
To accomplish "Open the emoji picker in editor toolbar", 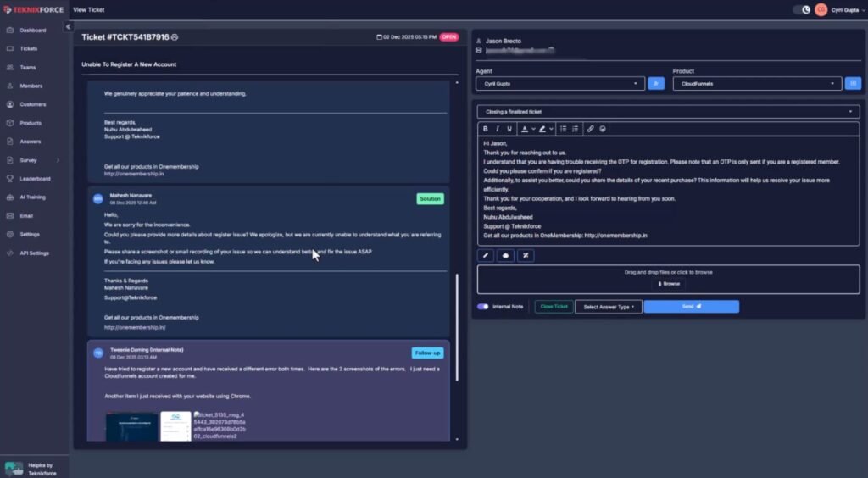I will (x=603, y=129).
